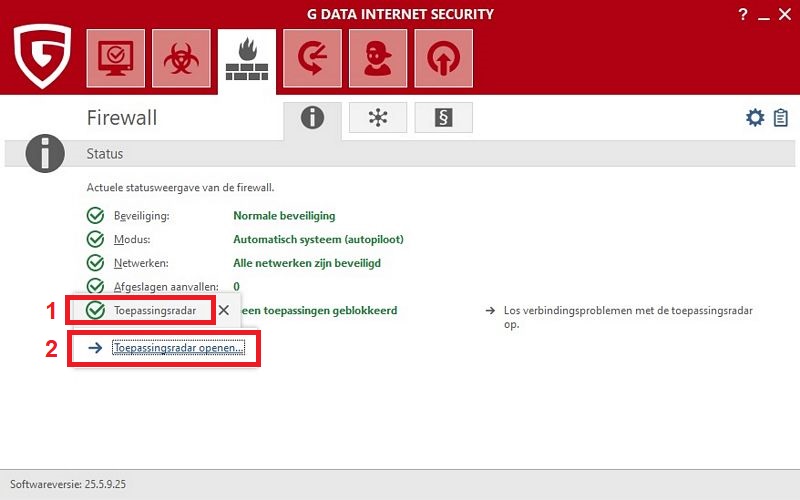Open the help question mark
800x500 pixels.
(x=743, y=14)
